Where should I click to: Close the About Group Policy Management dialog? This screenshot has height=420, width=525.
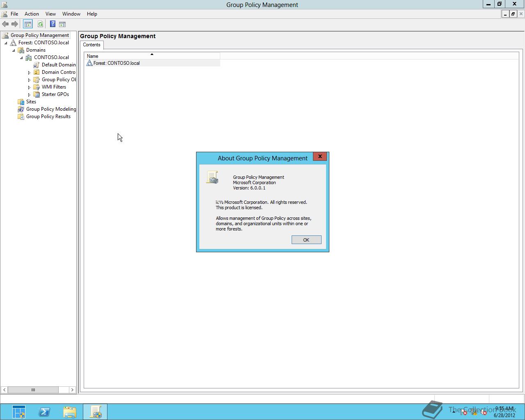[x=320, y=156]
